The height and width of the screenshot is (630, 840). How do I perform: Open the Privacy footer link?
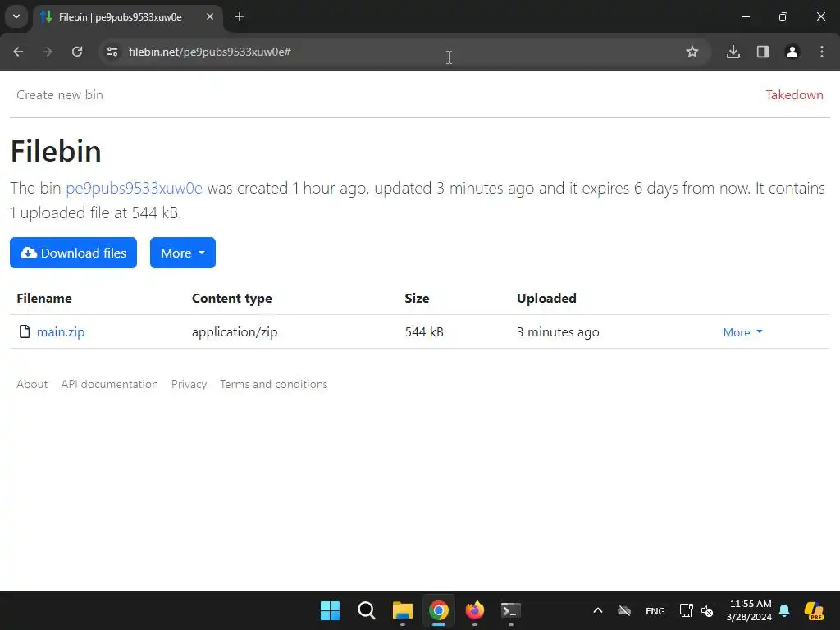coord(189,384)
